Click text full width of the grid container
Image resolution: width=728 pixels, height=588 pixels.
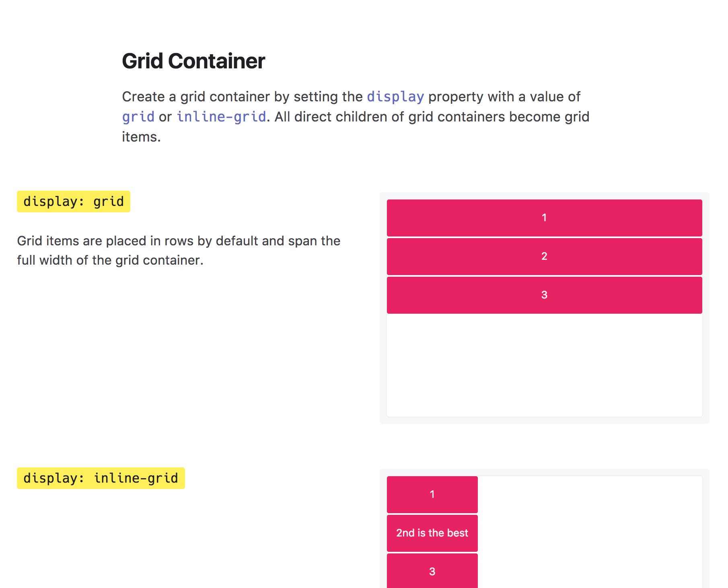click(110, 260)
